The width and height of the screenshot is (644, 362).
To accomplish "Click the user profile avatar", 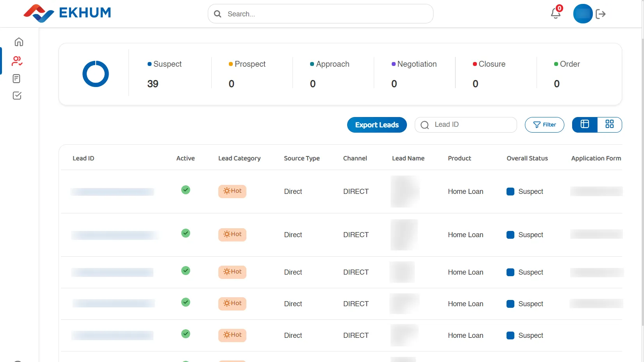I will pos(583,14).
